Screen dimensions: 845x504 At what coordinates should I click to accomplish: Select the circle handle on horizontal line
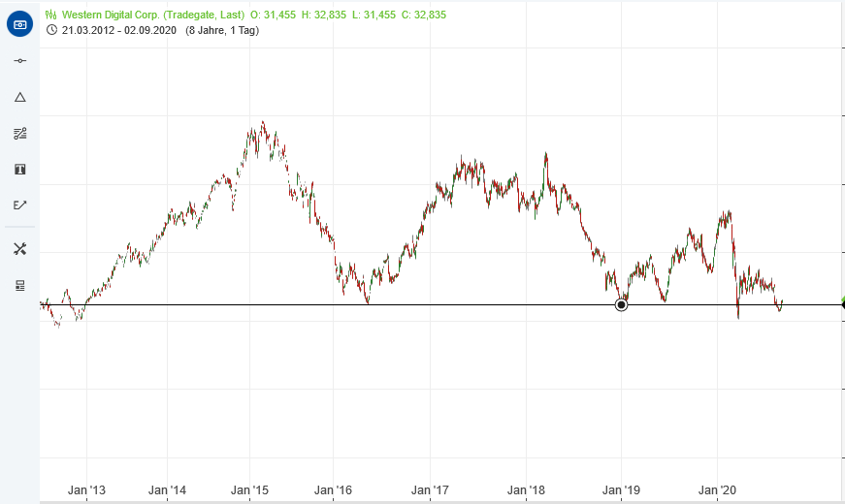(621, 305)
